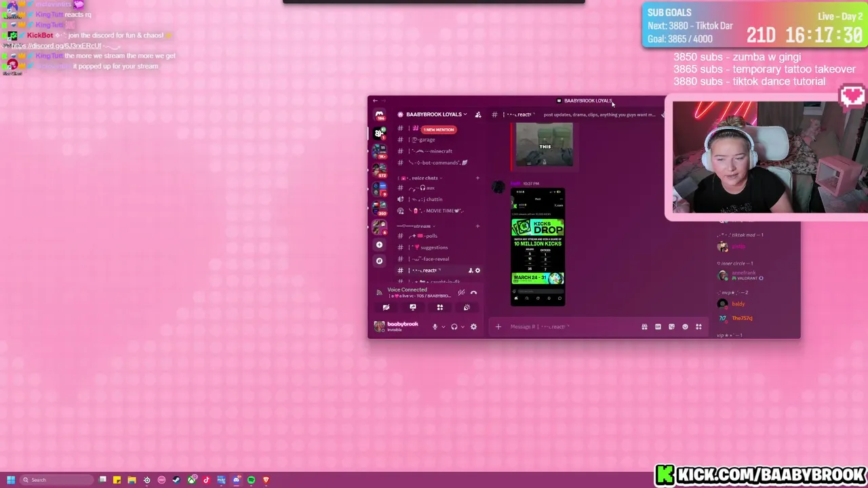Open activities icon in voice panel

click(x=440, y=308)
